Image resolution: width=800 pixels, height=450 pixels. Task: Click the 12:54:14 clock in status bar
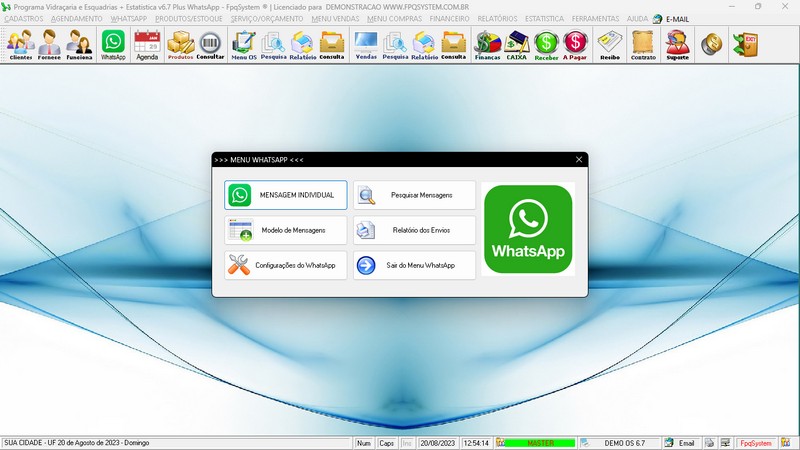pos(476,443)
